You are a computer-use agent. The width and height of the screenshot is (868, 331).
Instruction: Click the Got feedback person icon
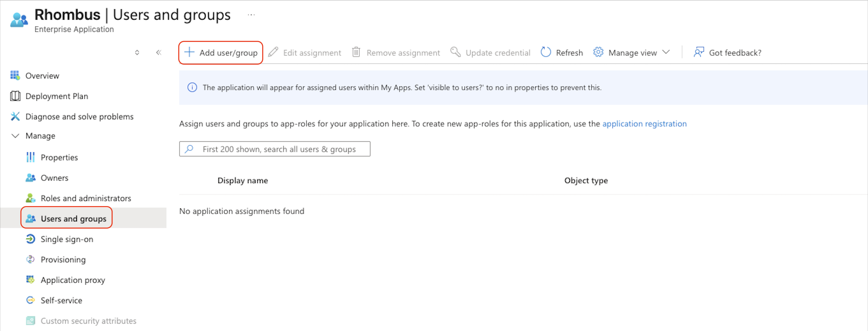pyautogui.click(x=699, y=52)
